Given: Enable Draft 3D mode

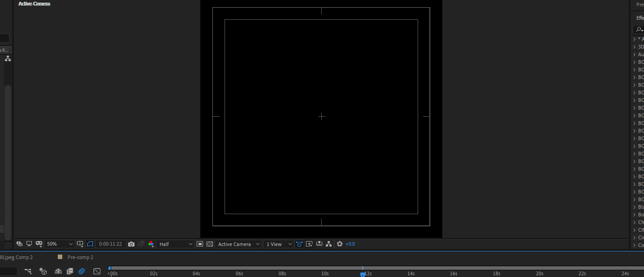Looking at the screenshot, I should (x=43, y=271).
